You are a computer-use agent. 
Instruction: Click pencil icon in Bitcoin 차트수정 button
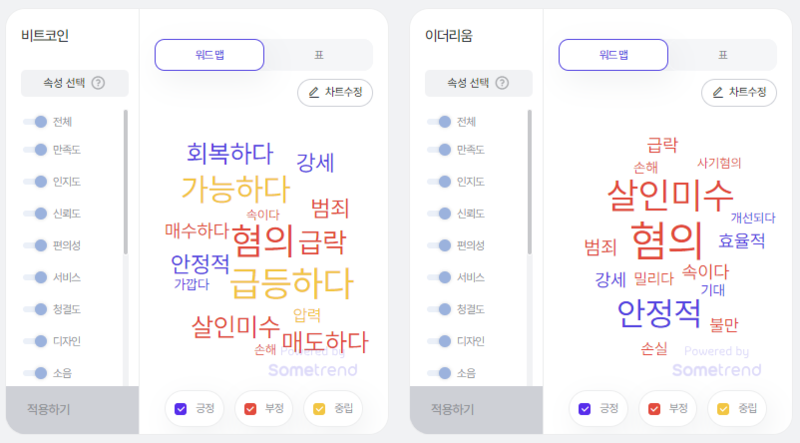pos(314,92)
